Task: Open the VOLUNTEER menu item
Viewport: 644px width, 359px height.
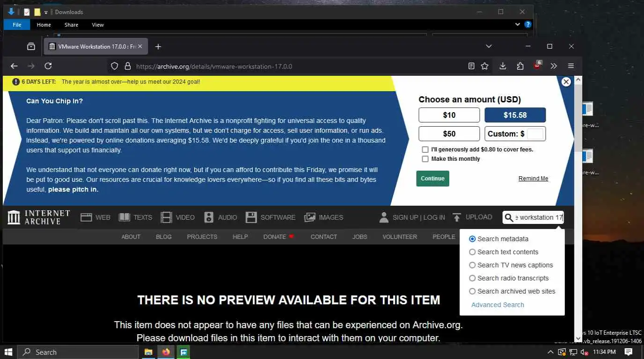Action: [400, 237]
